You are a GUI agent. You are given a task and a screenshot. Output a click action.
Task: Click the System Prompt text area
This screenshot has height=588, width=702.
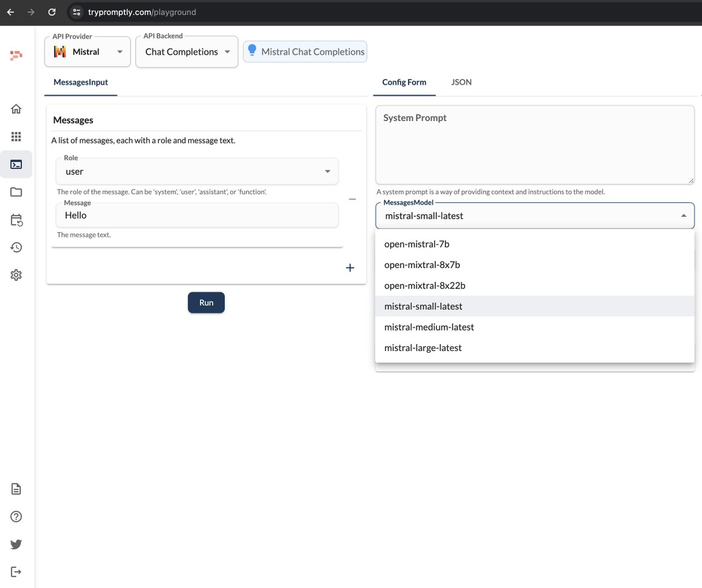click(535, 145)
